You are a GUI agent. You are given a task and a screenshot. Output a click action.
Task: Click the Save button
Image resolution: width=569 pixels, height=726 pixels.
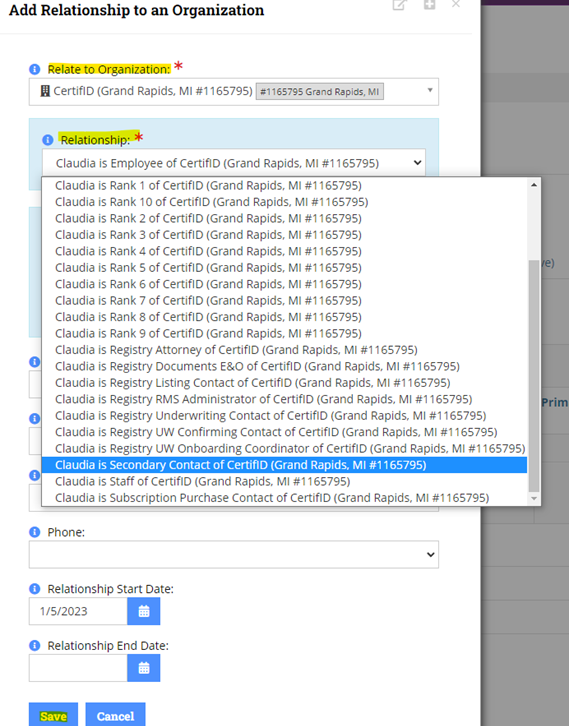[53, 716]
